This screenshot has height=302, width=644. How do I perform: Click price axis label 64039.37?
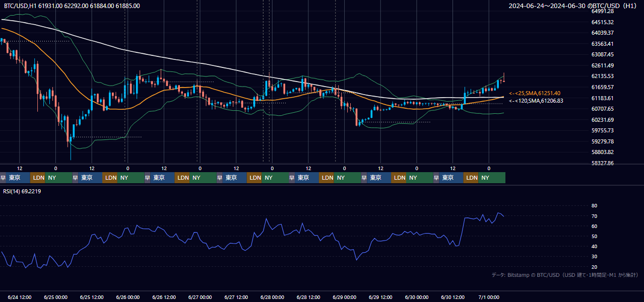click(602, 33)
